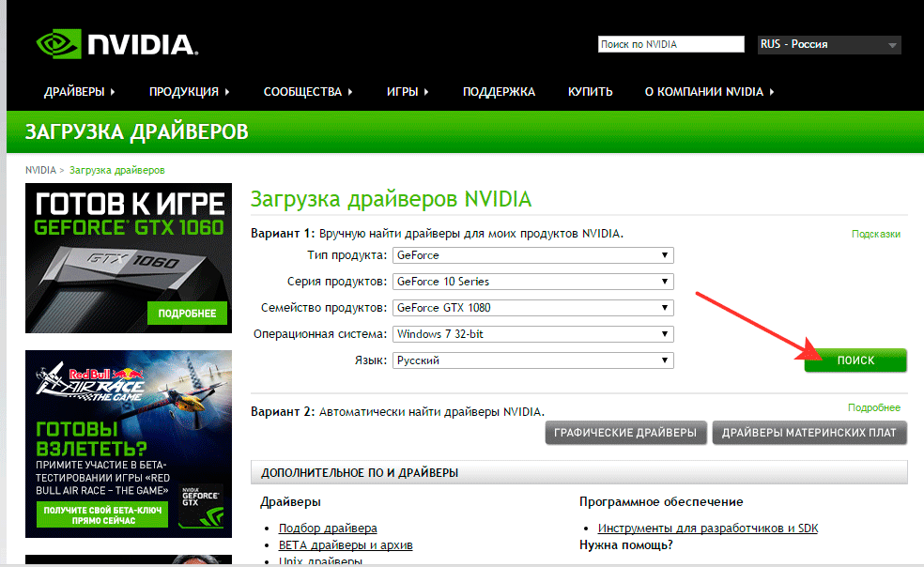Open the Подбор драйвера link
Screen dimensions: 924x567
pos(328,529)
